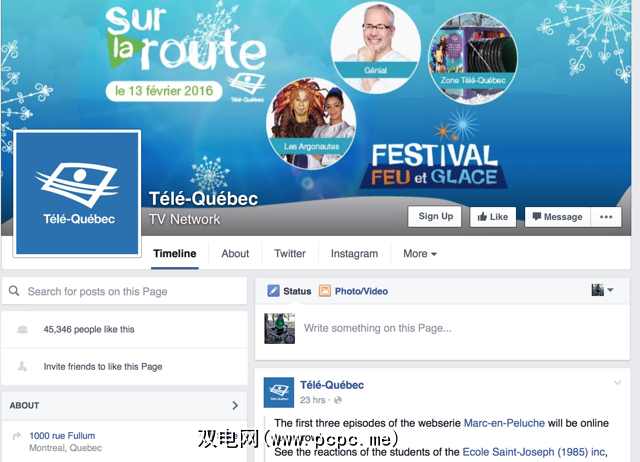Click the Télé-Québec post avatar icon
Screen dimensions: 640x462
[279, 392]
